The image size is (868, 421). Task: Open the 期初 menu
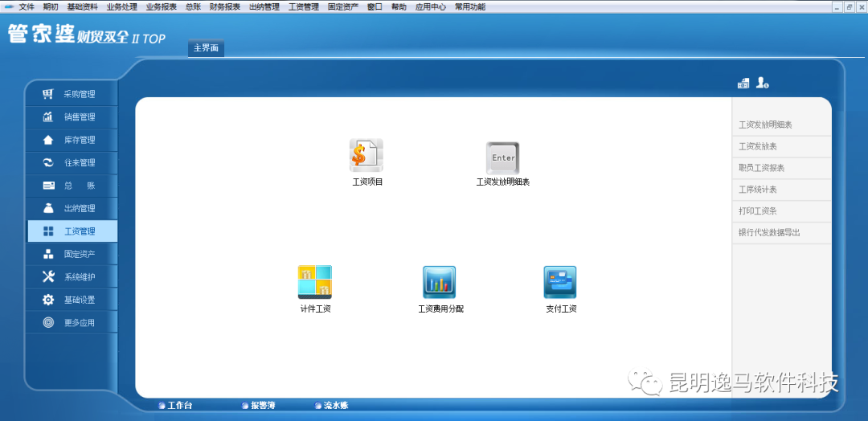click(51, 7)
